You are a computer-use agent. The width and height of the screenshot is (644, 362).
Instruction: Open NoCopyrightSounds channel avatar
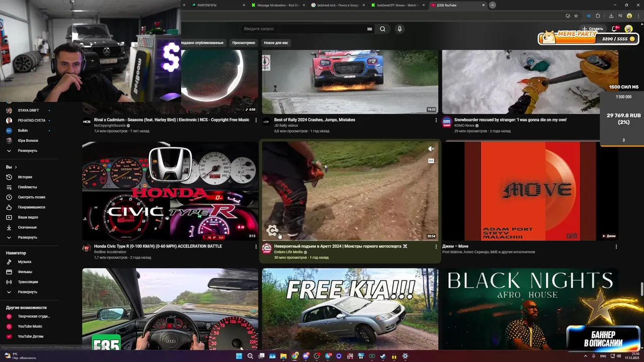87,122
